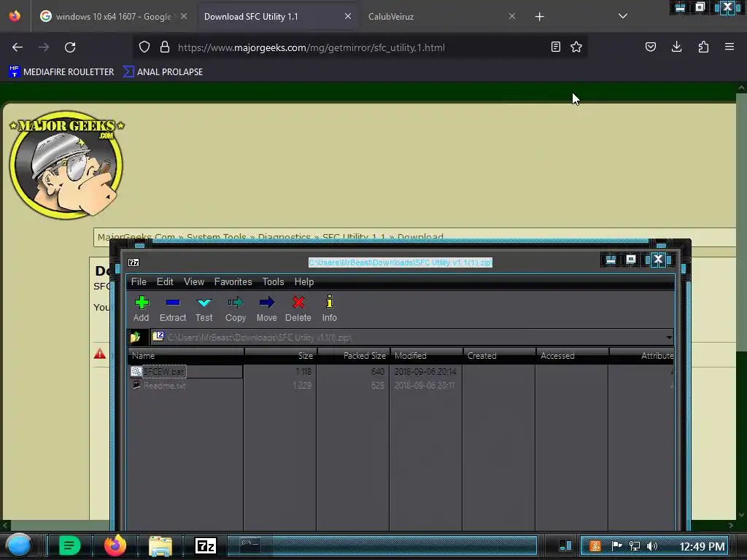
Task: Click the Start orb on the taskbar
Action: (x=19, y=545)
